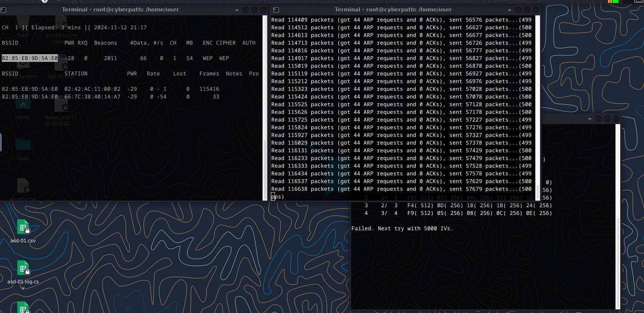Click the "pps)" prompt line with the cursor
Viewport: 644px width, 313px height.
[278, 197]
